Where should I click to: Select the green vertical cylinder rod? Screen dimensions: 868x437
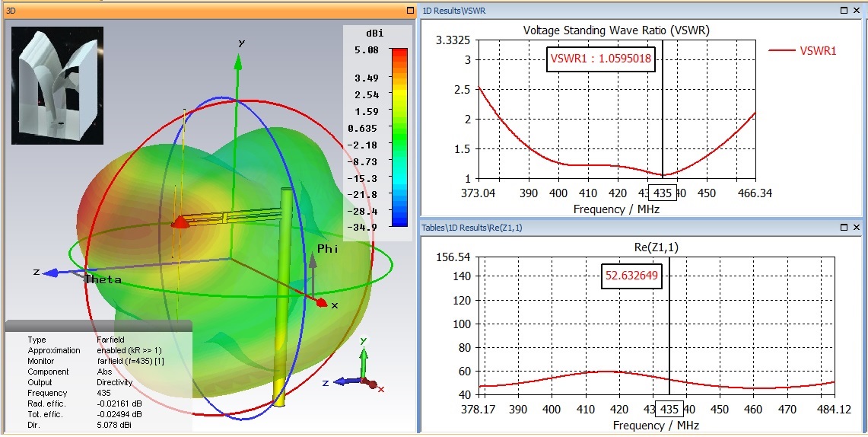284,297
